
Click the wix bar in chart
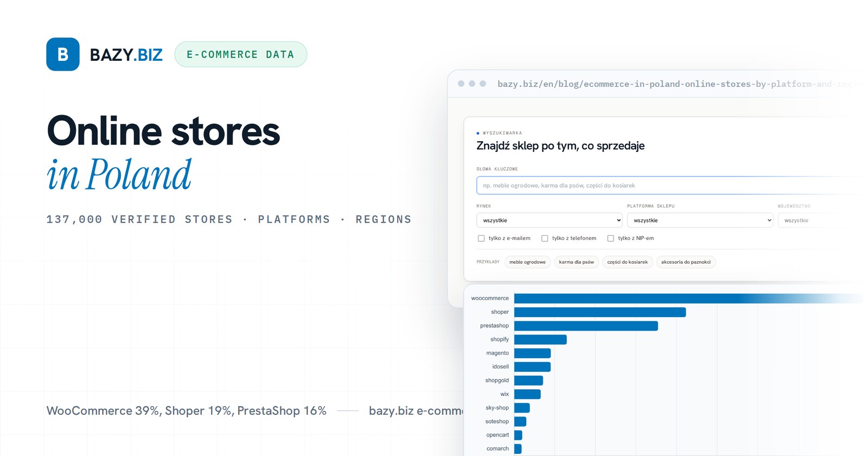pos(527,394)
